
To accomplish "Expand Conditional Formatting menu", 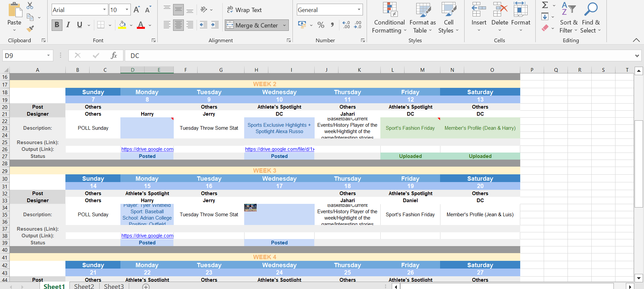I will pos(389,17).
